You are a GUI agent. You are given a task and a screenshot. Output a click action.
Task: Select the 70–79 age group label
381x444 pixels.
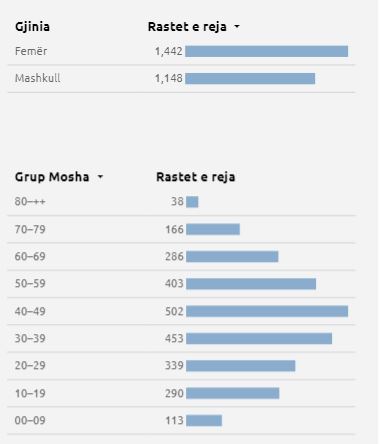[30, 229]
